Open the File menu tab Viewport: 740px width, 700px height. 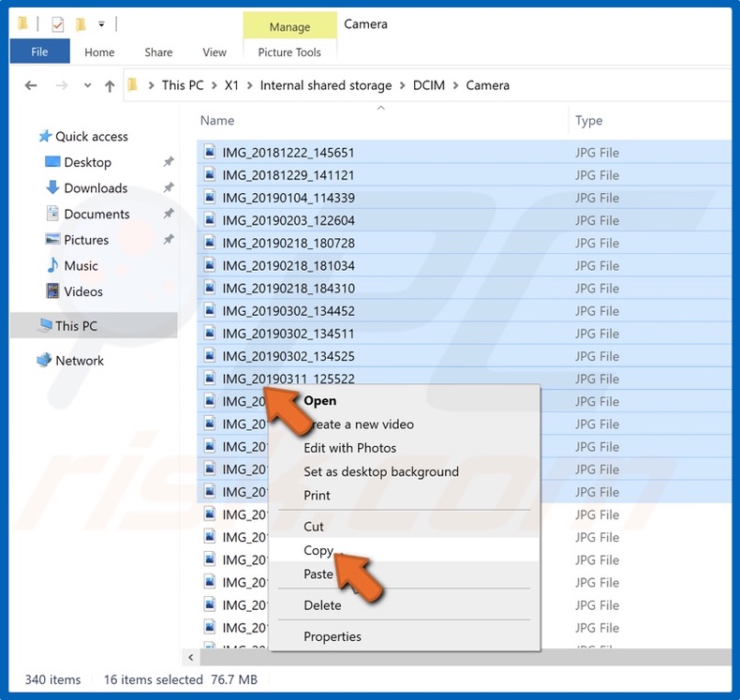[x=39, y=52]
